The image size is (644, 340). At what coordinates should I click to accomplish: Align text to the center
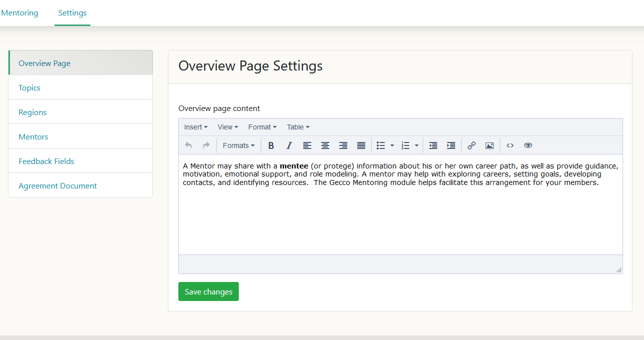click(325, 145)
